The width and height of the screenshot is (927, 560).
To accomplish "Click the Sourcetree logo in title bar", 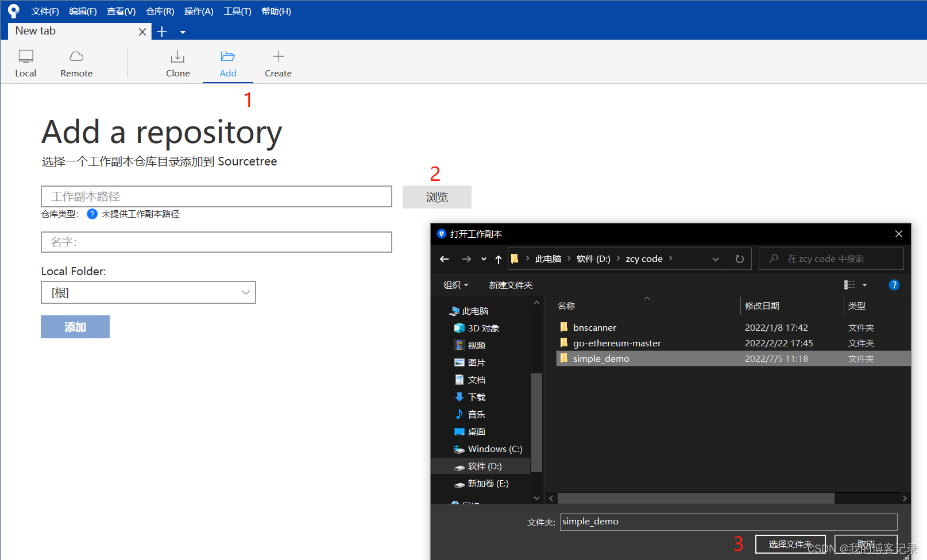I will 13,10.
